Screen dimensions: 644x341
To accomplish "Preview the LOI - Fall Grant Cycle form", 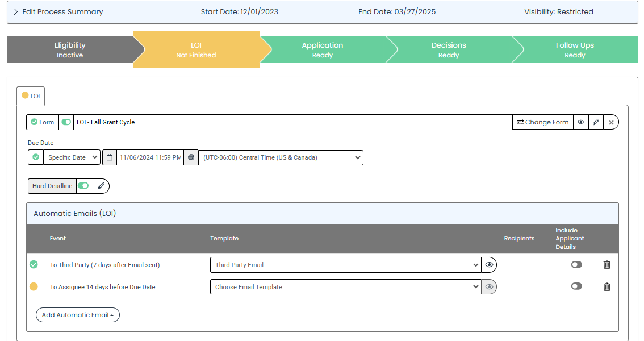I will pyautogui.click(x=580, y=122).
